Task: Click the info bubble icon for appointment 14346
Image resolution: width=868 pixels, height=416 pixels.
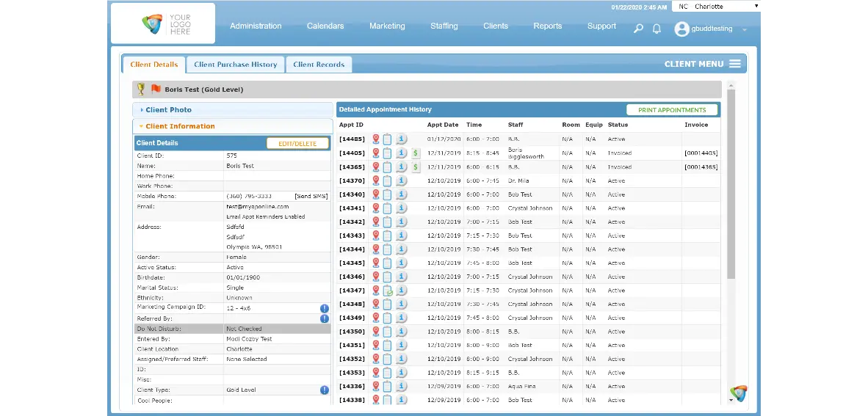Action: (x=402, y=277)
